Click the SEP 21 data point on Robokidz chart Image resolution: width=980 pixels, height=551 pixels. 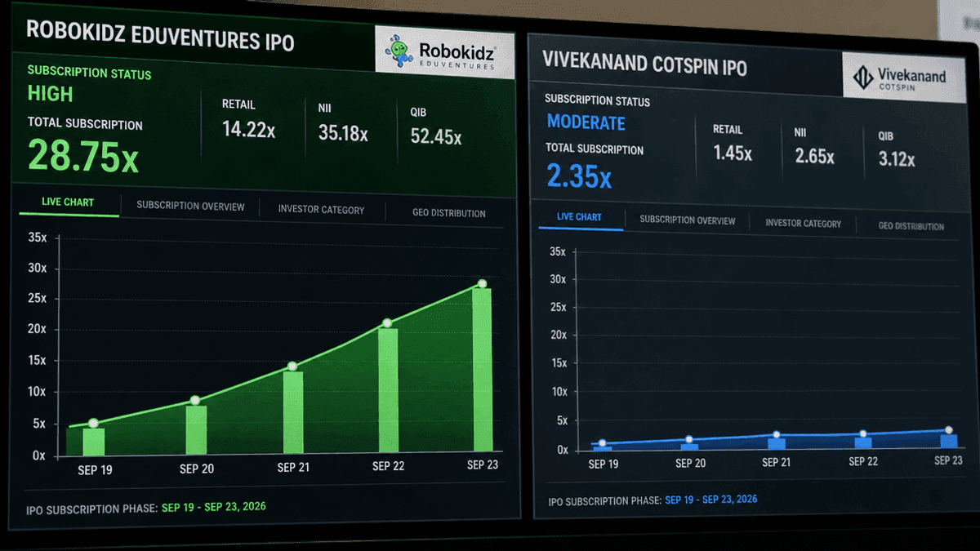293,367
